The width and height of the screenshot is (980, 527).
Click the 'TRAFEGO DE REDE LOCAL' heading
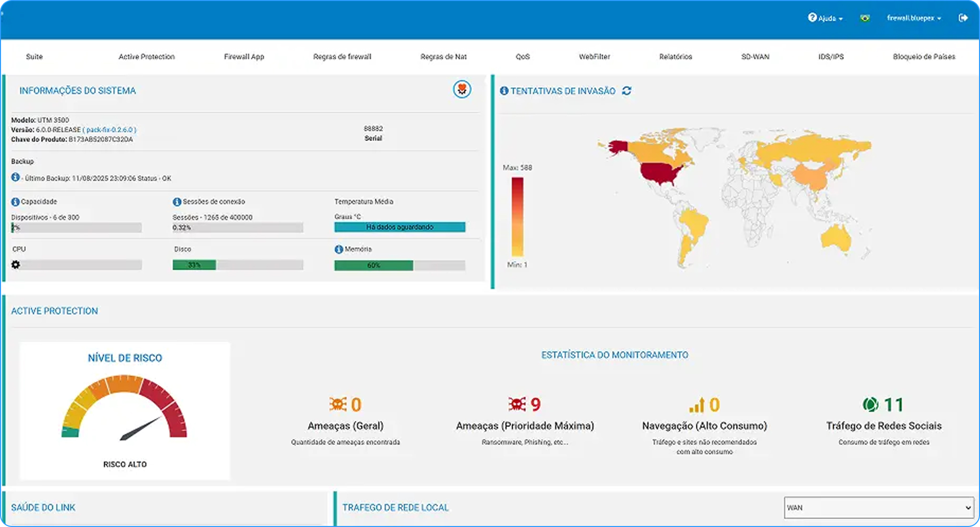click(395, 507)
